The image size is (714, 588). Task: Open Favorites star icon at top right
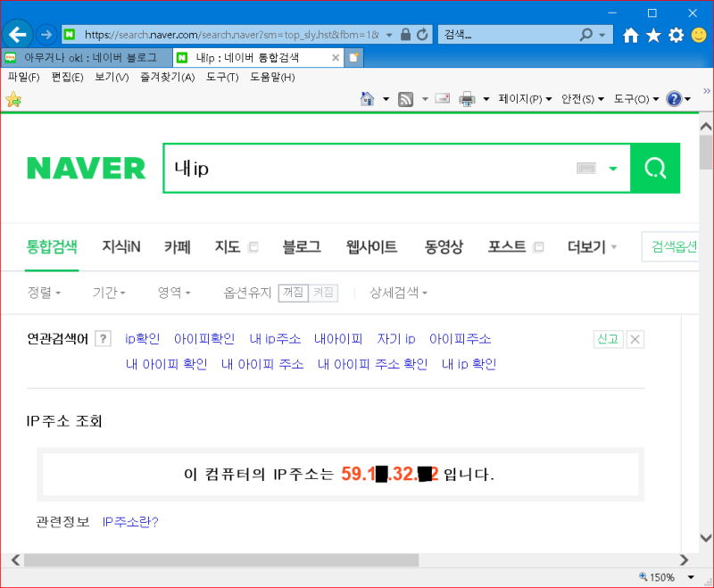(653, 35)
